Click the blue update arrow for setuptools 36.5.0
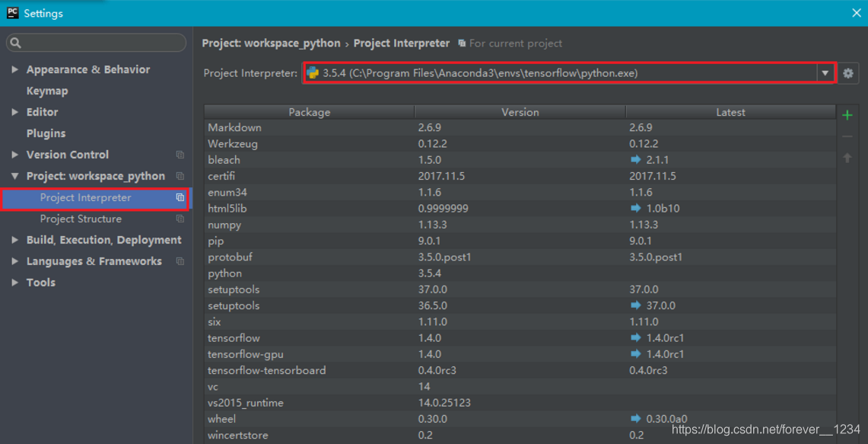The width and height of the screenshot is (868, 444). [x=635, y=305]
